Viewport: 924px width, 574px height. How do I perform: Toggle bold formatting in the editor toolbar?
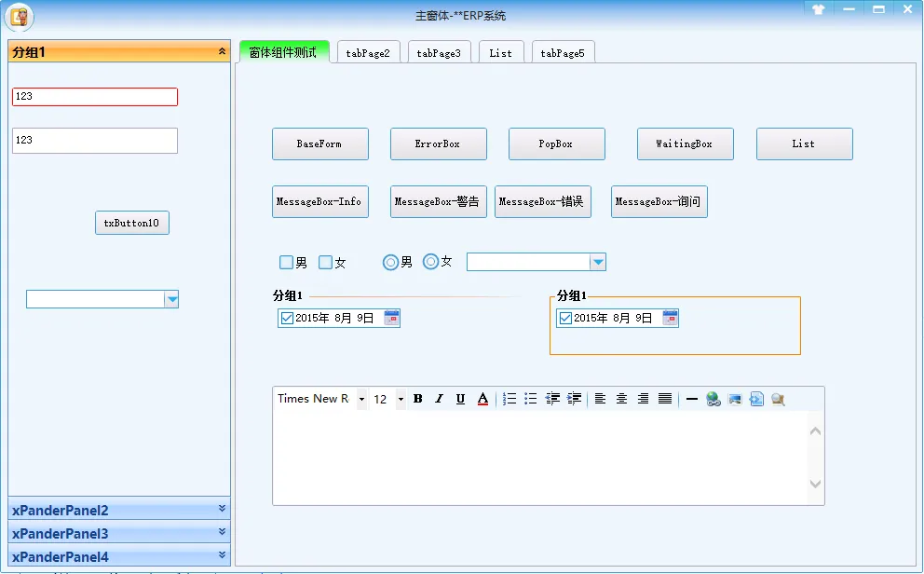418,399
